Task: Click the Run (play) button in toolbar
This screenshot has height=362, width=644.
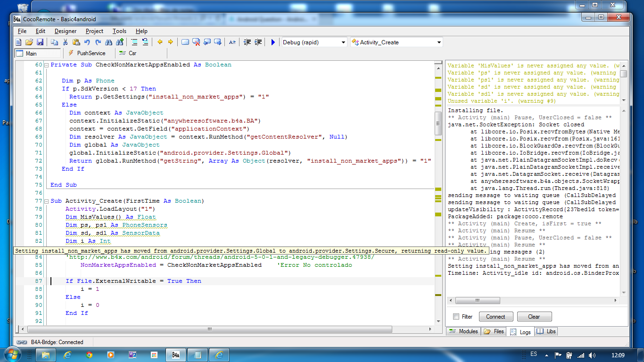Action: (x=273, y=42)
